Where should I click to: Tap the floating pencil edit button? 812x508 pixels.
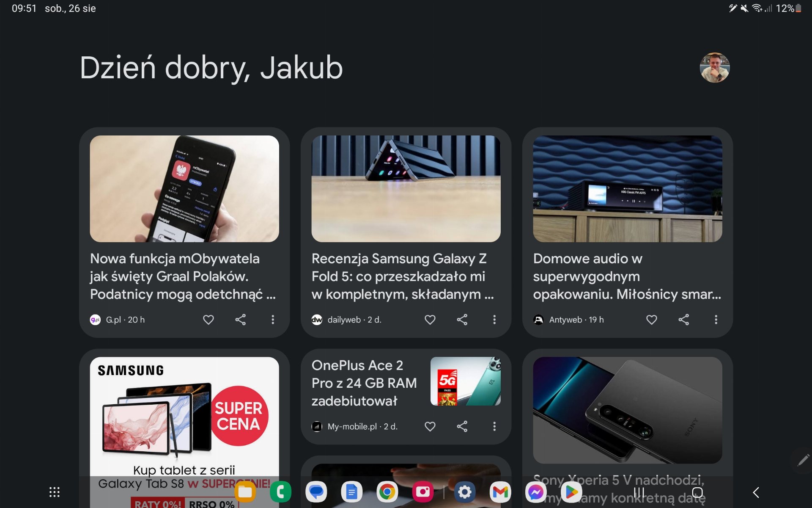click(x=802, y=460)
